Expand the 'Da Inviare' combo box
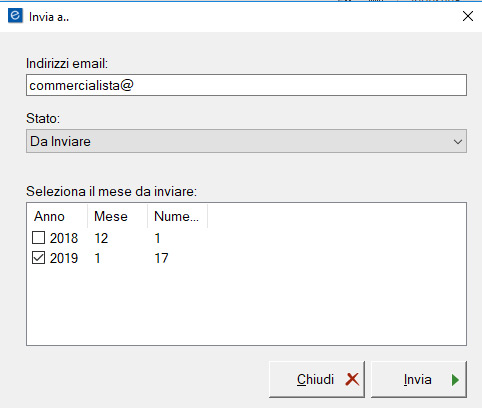Viewport: 482px width, 408px height. 246,141
